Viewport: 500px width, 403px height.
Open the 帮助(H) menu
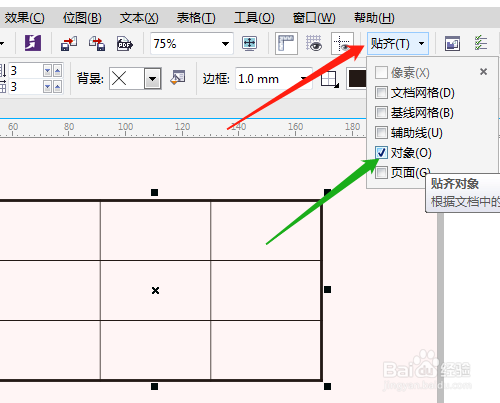374,17
